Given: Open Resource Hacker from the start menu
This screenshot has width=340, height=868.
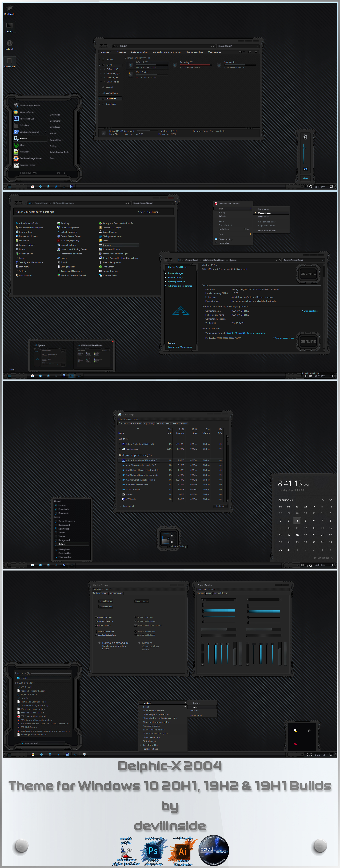Looking at the screenshot, I should click(25, 165).
